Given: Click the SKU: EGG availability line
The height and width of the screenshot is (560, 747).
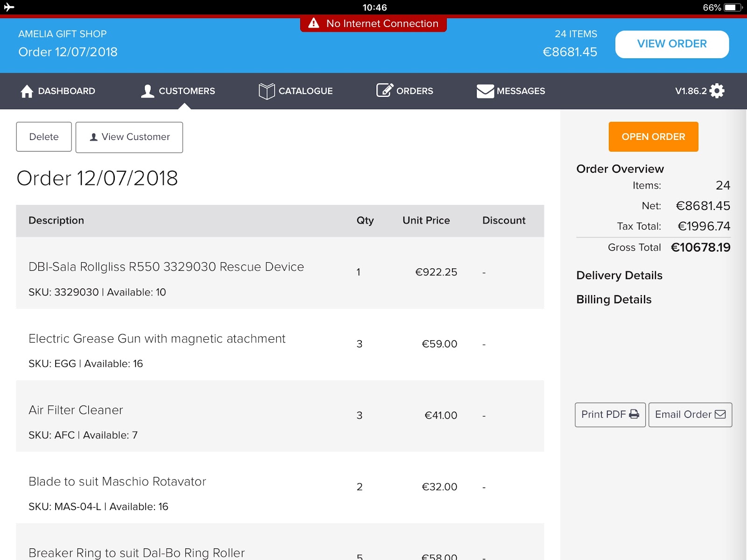Looking at the screenshot, I should (x=85, y=364).
